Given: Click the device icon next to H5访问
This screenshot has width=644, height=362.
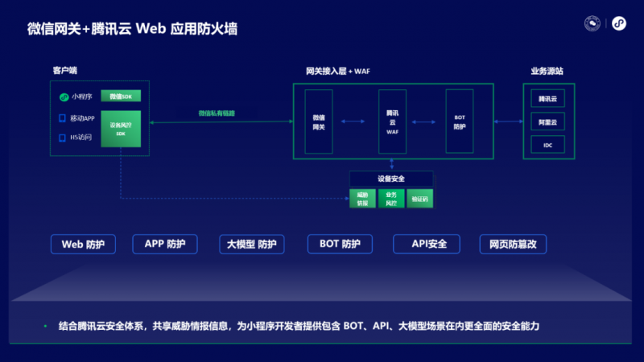Looking at the screenshot, I should [x=63, y=138].
